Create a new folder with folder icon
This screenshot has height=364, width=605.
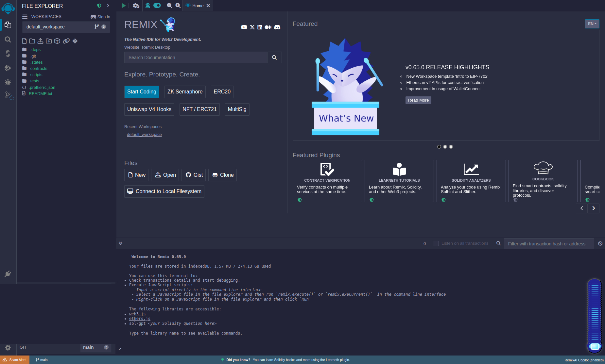point(32,41)
